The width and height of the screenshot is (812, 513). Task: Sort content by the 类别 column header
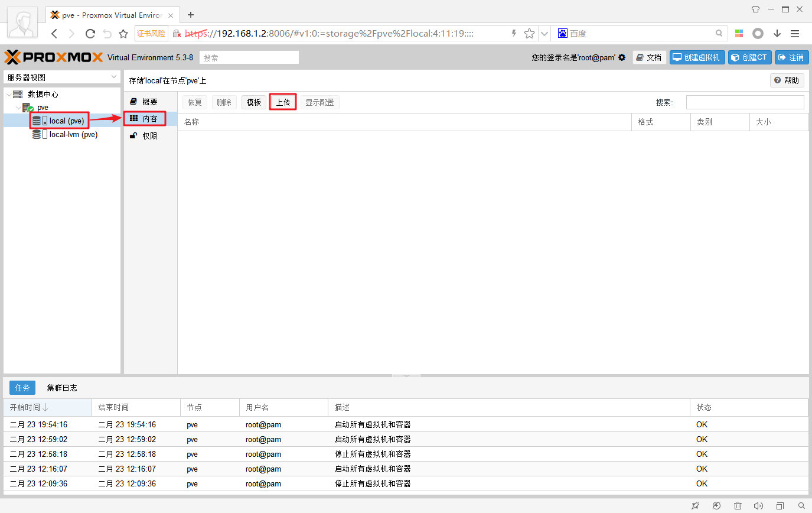pyautogui.click(x=720, y=122)
